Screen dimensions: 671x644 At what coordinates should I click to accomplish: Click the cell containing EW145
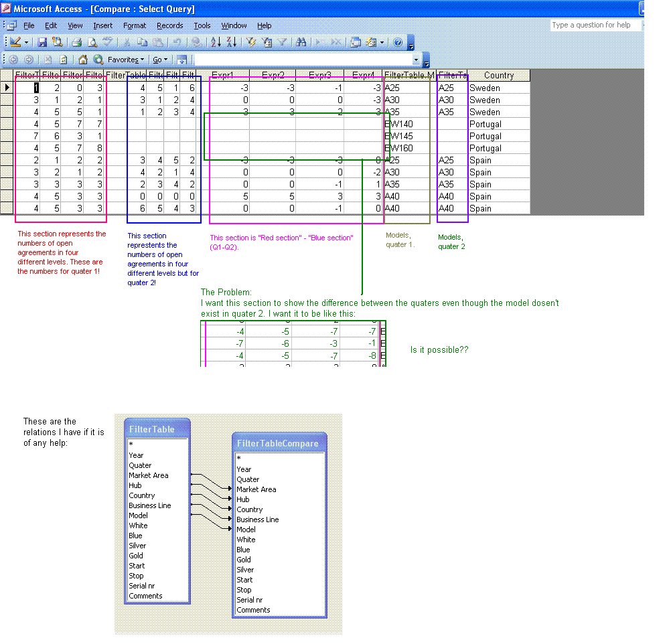click(x=409, y=136)
